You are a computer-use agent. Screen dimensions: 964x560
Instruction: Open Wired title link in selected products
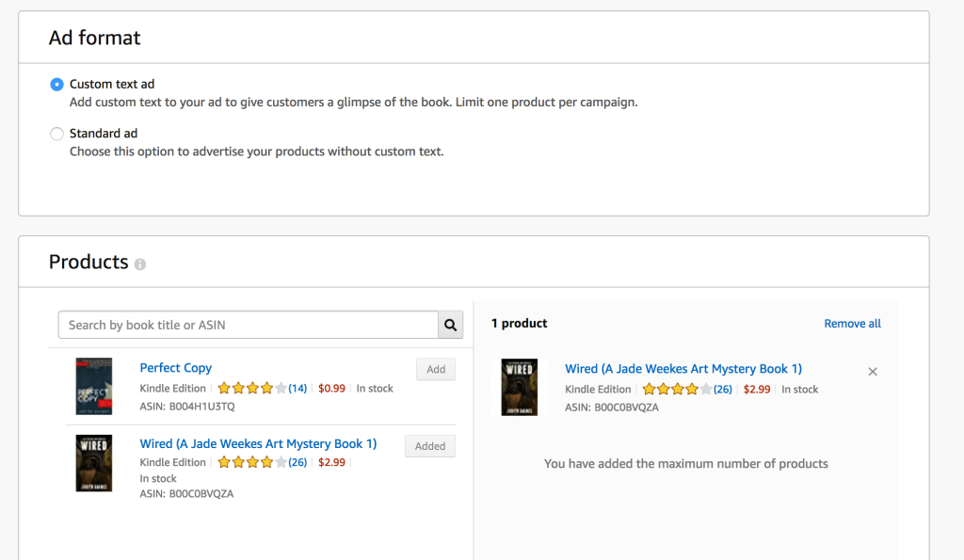[683, 369]
